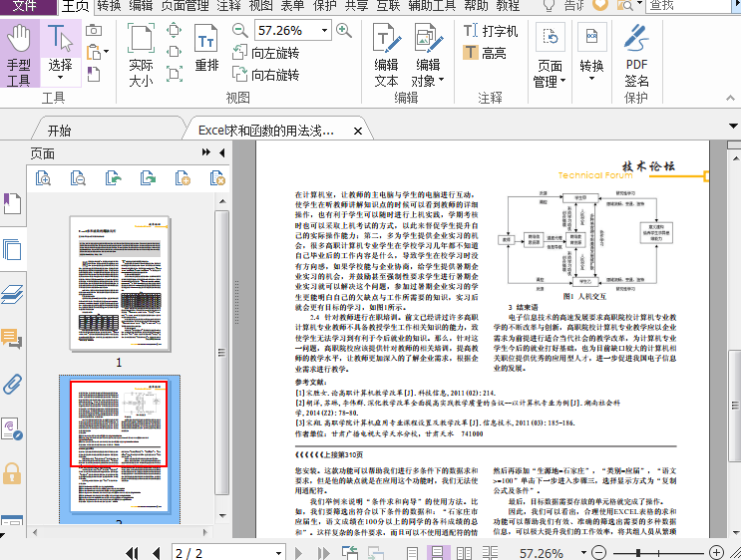Viewport: 741px width, 560px height.
Task: Open the zoom percentage dropdown in ribbon
Action: click(x=323, y=31)
